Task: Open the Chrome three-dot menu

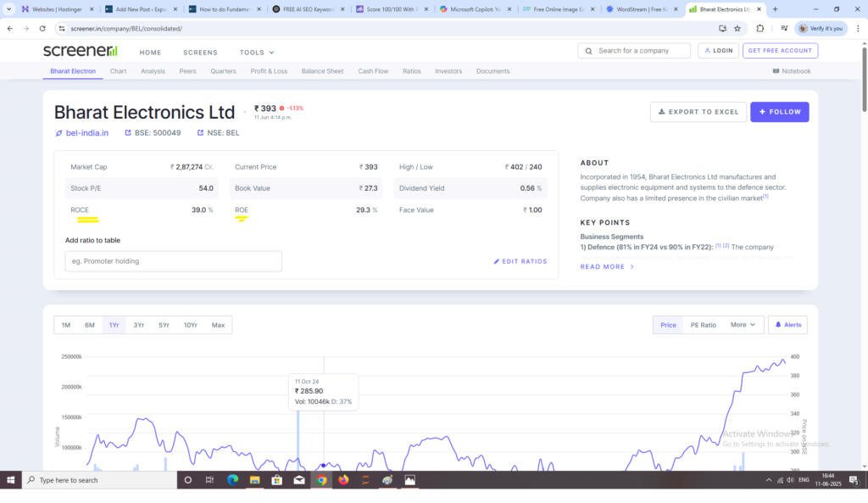Action: click(x=858, y=28)
